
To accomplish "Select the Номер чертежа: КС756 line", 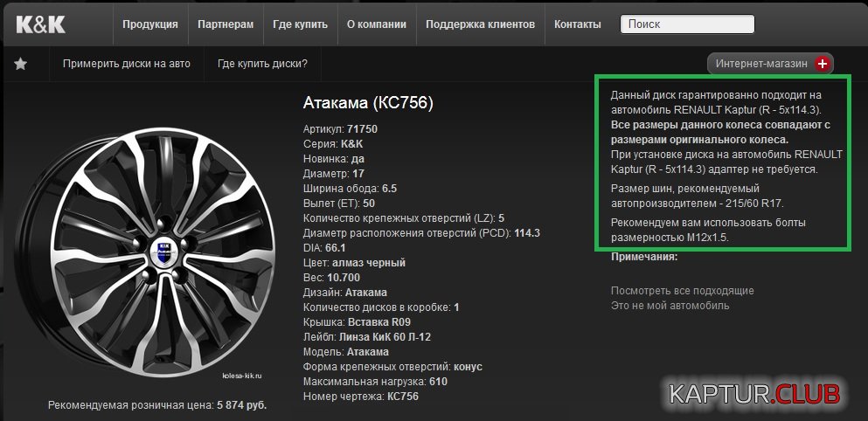I will [x=361, y=396].
